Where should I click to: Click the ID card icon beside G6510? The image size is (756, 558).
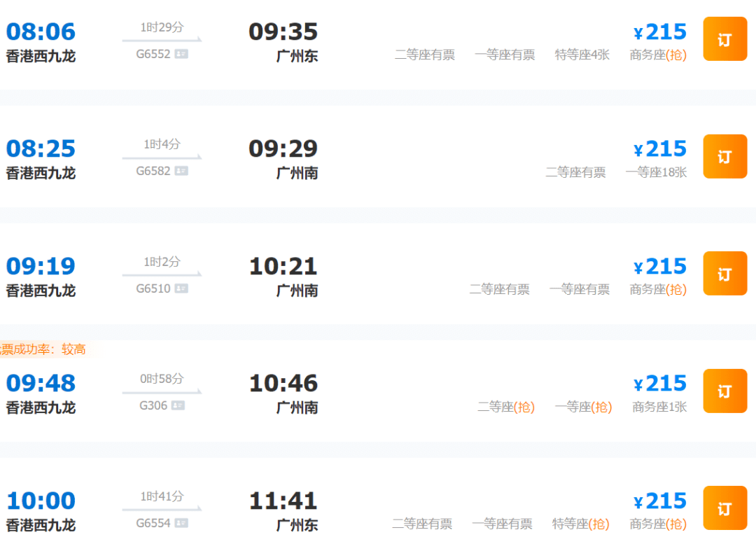pyautogui.click(x=181, y=288)
